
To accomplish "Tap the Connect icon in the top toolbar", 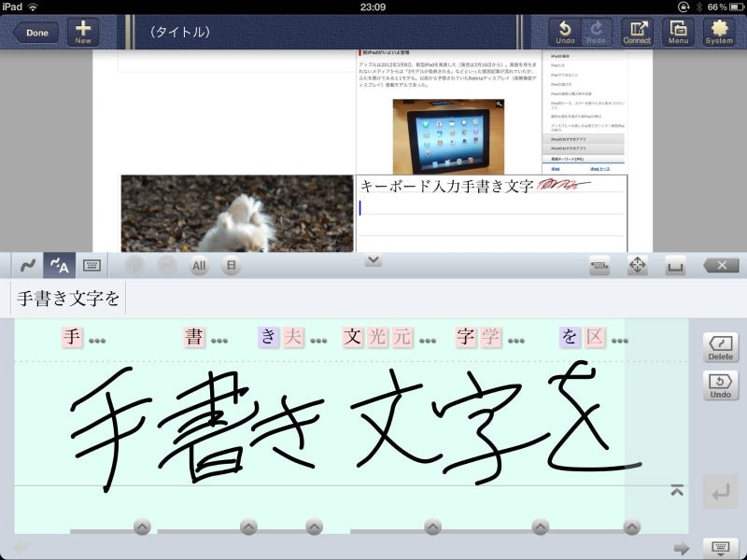I will click(x=637, y=30).
